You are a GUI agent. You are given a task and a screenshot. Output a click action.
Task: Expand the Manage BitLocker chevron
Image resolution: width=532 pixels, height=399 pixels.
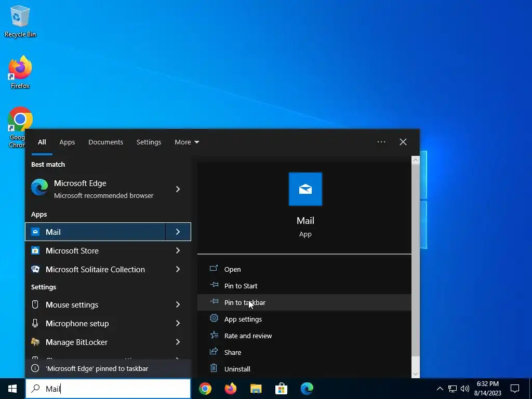pos(178,342)
